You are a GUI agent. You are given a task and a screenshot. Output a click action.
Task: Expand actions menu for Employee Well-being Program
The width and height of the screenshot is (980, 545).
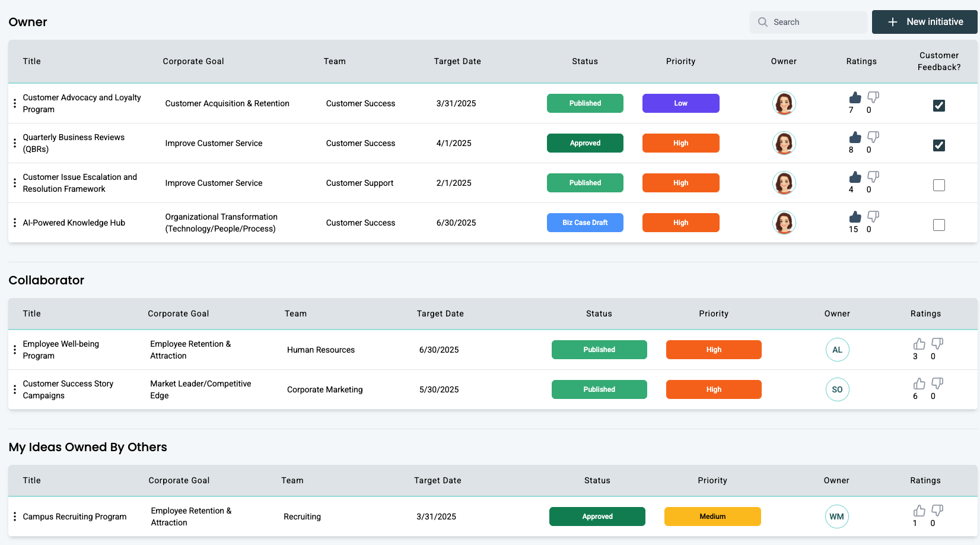tap(15, 350)
